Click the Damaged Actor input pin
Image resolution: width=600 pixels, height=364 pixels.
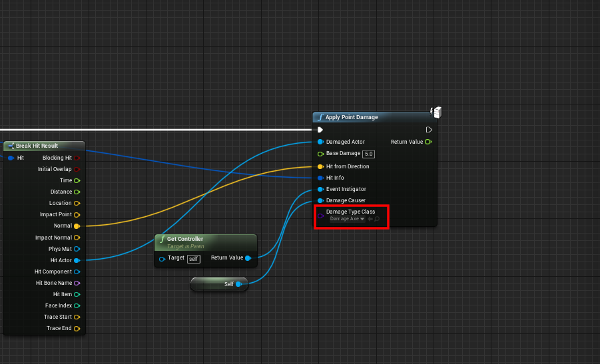(320, 142)
